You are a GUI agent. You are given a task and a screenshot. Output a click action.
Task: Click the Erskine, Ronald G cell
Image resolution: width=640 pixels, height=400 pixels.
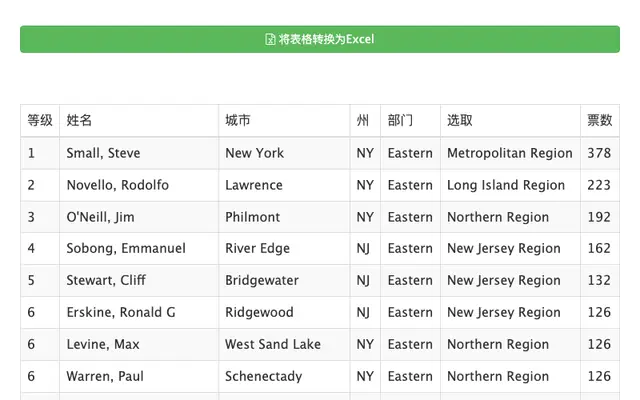point(139,312)
